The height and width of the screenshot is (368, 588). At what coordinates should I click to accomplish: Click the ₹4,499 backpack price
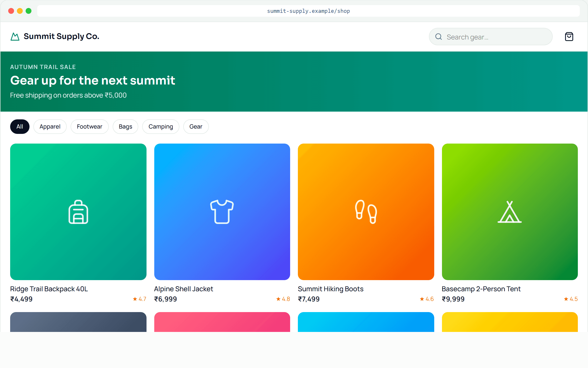21,299
